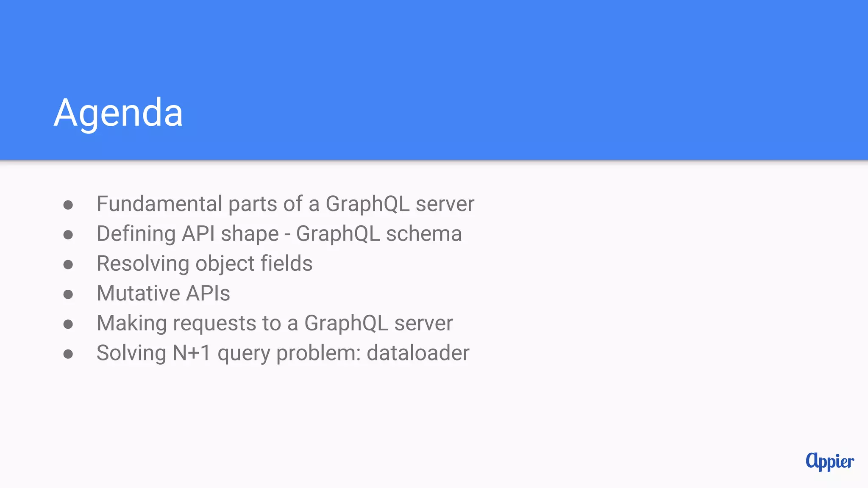
Task: Click blank white area below the bullet list
Action: 424,424
